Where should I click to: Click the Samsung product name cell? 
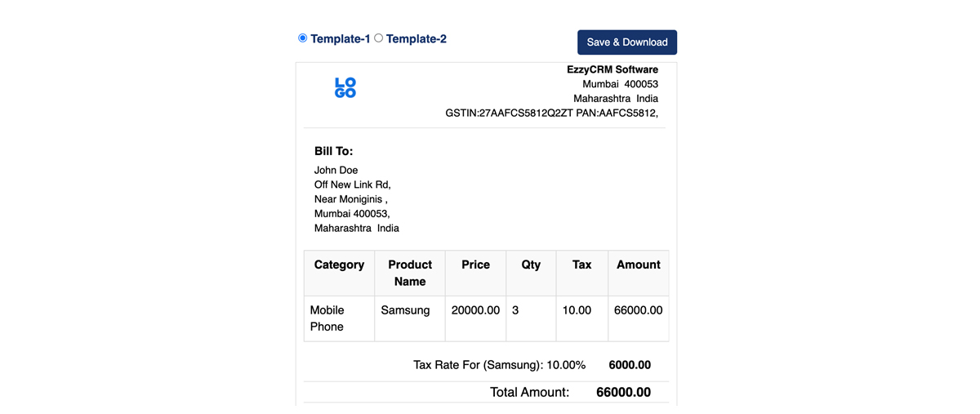405,310
